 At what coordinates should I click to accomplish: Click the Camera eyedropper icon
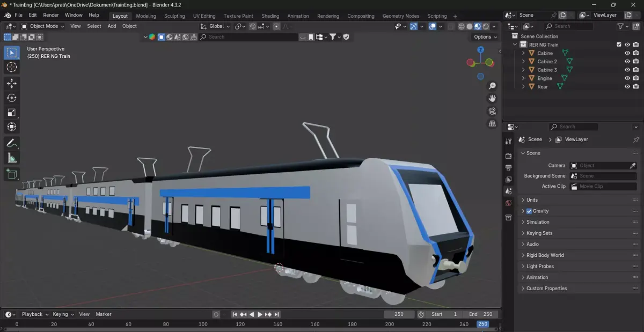pos(632,166)
